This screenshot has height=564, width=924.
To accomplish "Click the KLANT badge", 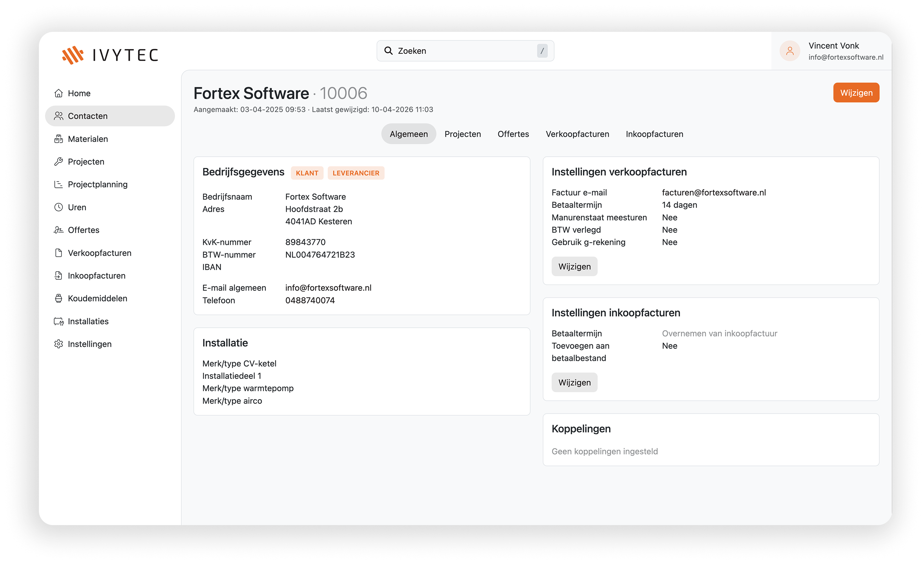I will click(x=307, y=173).
